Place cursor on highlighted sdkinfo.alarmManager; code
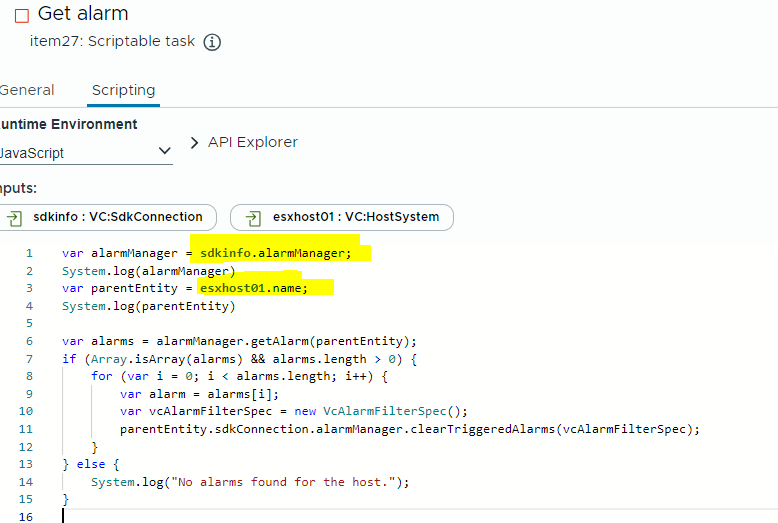The width and height of the screenshot is (778, 523). (275, 254)
